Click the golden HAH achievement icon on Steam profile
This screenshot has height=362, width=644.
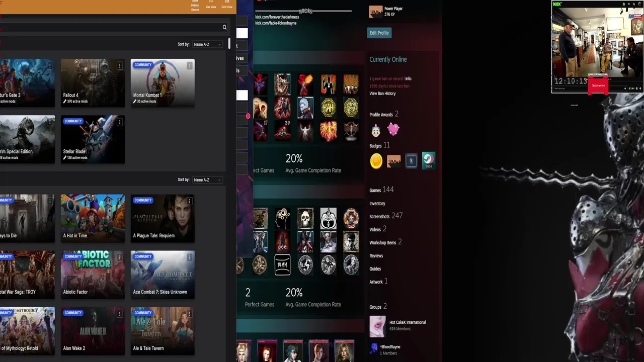[328, 107]
